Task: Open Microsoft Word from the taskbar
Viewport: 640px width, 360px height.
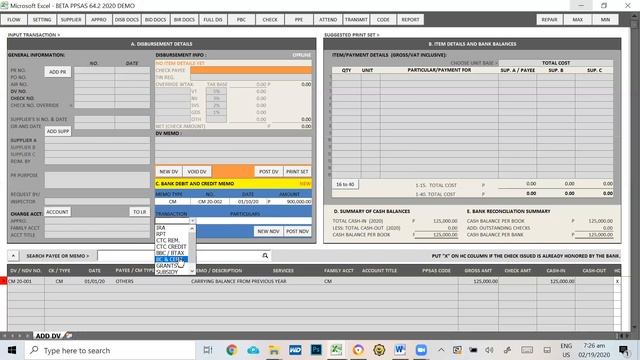Action: click(400, 350)
